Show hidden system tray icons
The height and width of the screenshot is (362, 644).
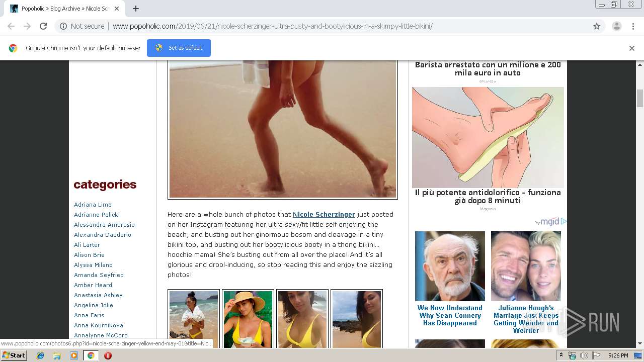(561, 355)
